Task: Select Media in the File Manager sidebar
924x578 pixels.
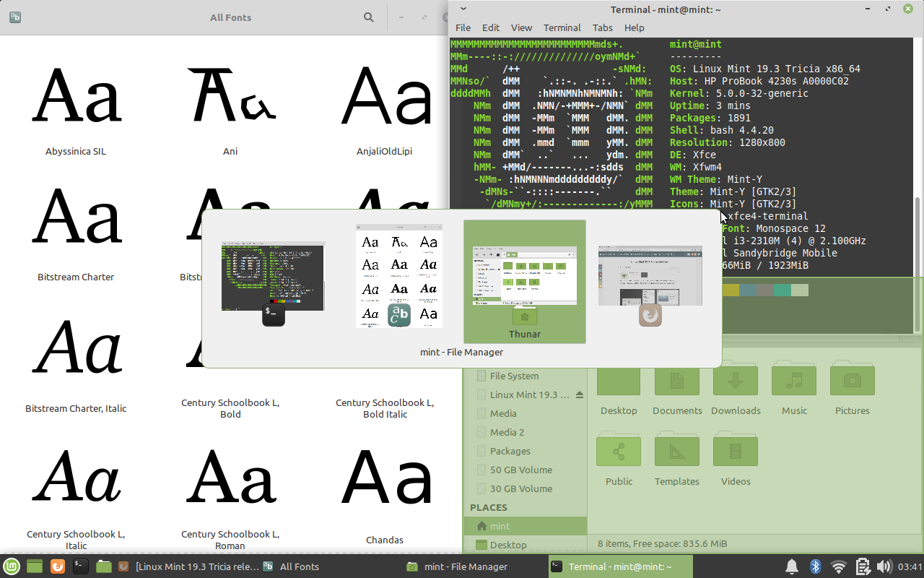Action: pyautogui.click(x=526, y=413)
